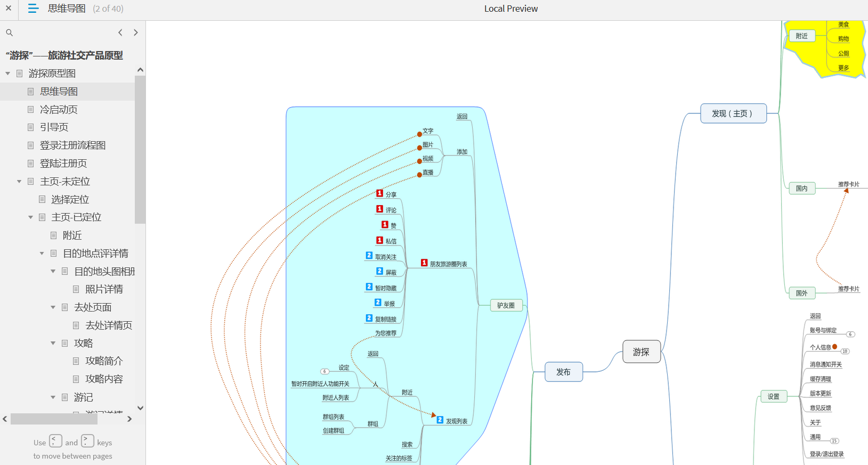Click priority 1 marker beside 私信

coord(380,240)
